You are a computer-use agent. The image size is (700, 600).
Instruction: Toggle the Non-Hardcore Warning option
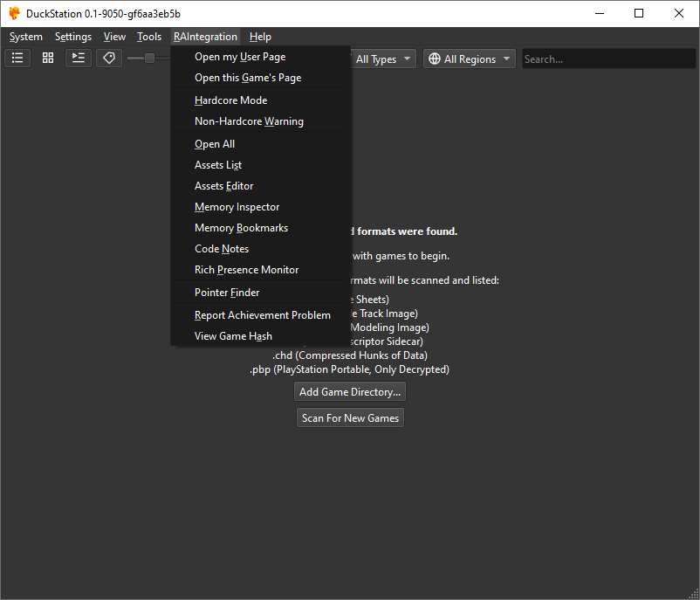click(x=248, y=121)
